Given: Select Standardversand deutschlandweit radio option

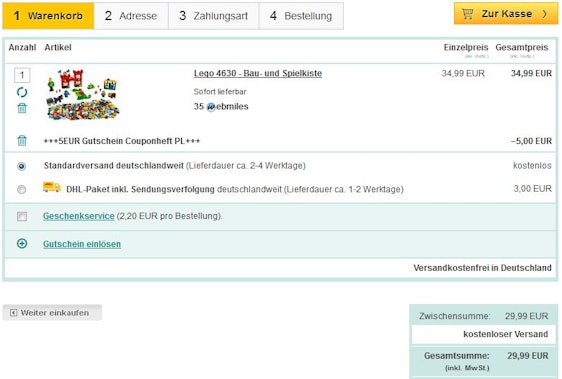Looking at the screenshot, I should click(22, 166).
